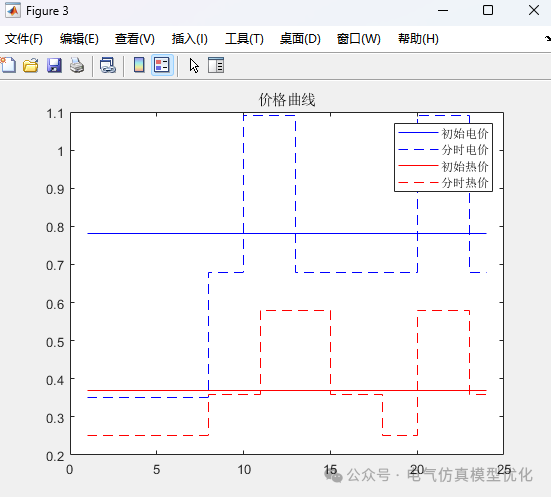Open the 插入(I) menu

190,39
